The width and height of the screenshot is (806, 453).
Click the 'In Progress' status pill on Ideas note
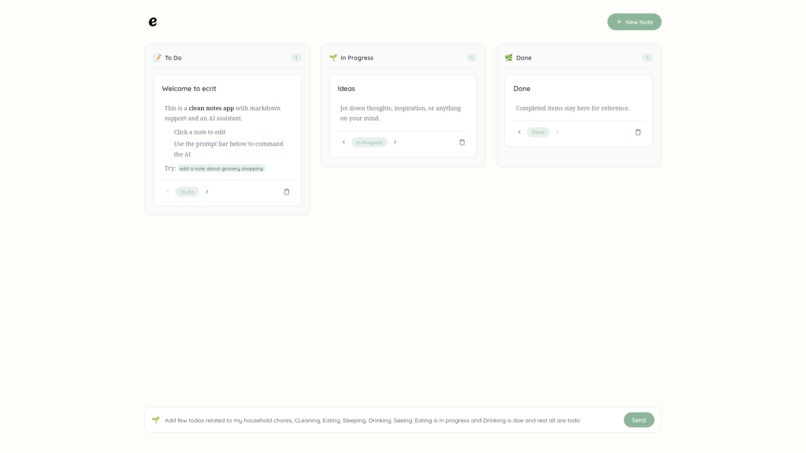click(x=369, y=142)
